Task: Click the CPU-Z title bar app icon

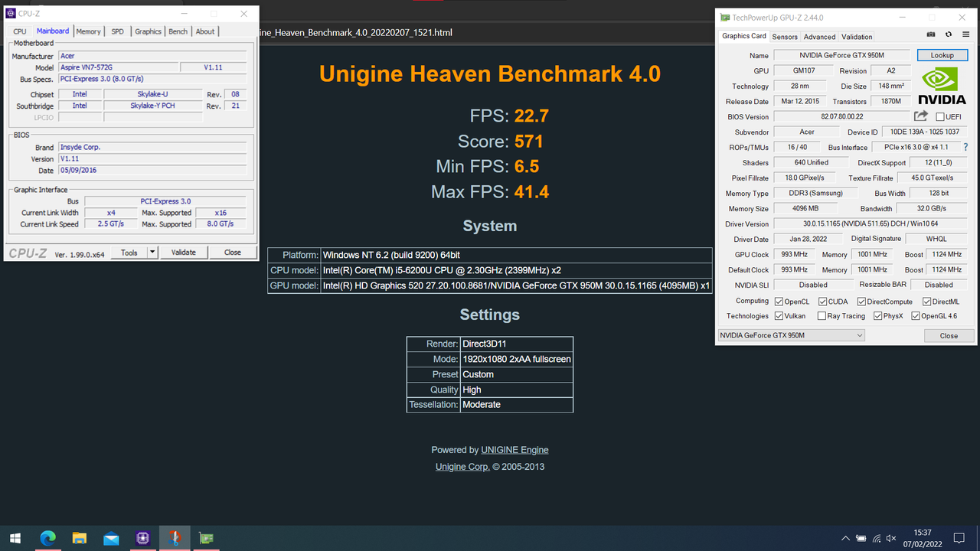Action: 11,14
